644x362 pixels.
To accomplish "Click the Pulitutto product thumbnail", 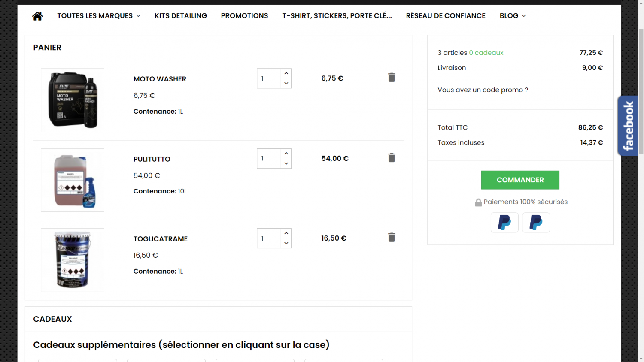I will (73, 180).
